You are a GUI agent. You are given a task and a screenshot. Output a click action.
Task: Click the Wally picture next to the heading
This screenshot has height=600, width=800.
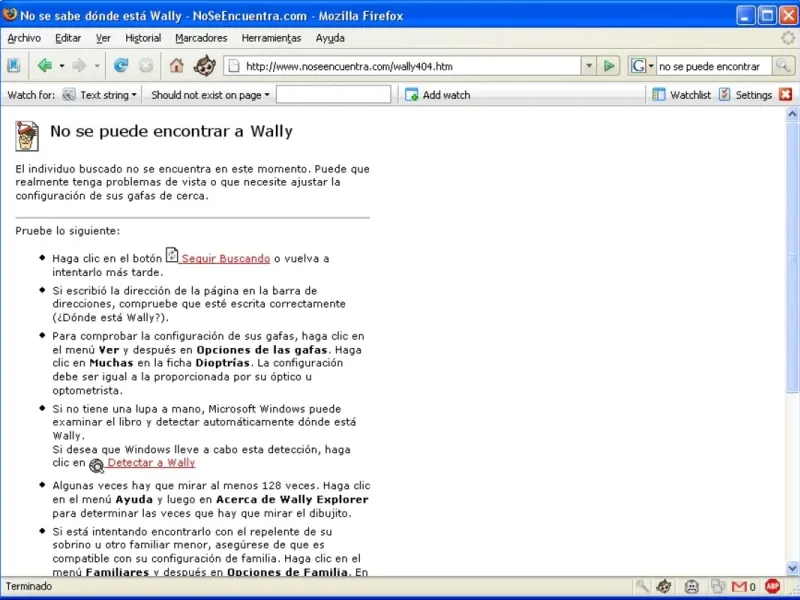pyautogui.click(x=27, y=136)
